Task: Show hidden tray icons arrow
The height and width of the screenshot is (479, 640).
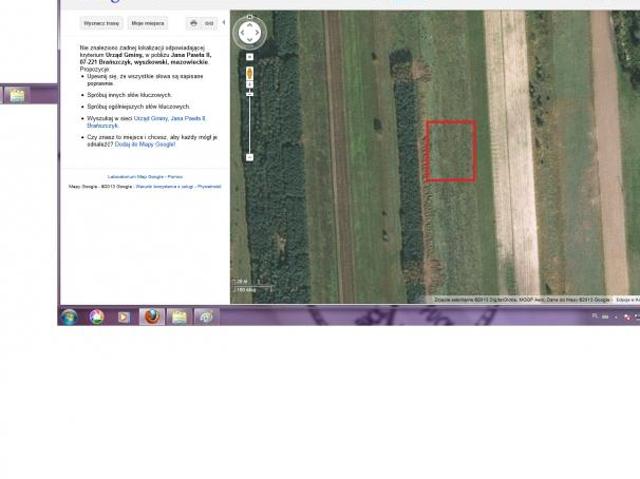Action: (x=616, y=317)
